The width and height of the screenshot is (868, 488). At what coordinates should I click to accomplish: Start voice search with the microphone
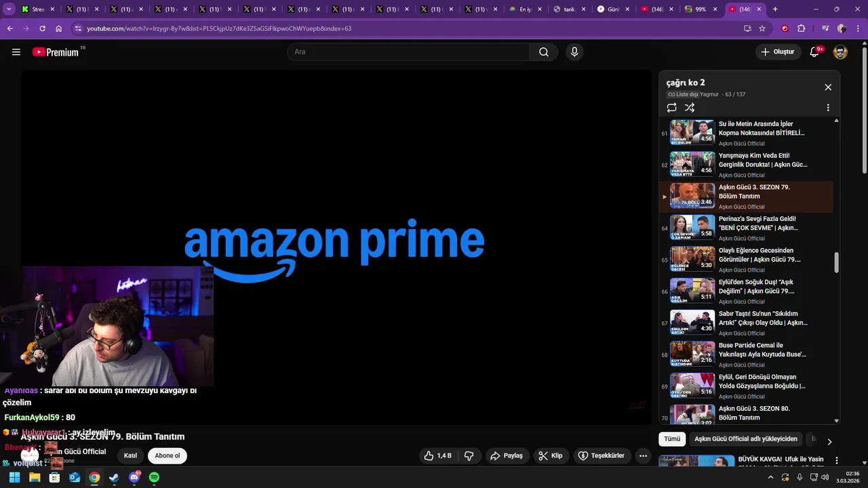pos(574,52)
